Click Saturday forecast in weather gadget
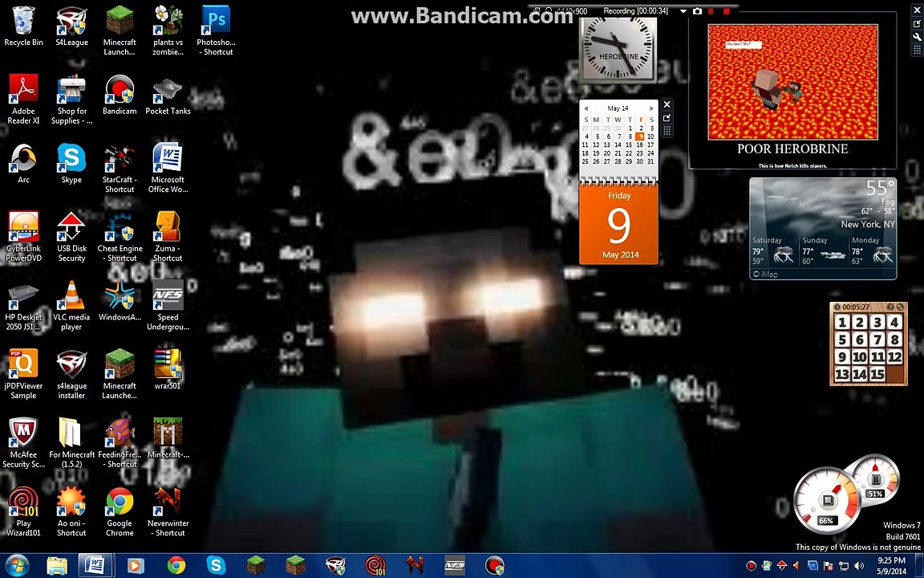The image size is (924, 578). pos(773,250)
